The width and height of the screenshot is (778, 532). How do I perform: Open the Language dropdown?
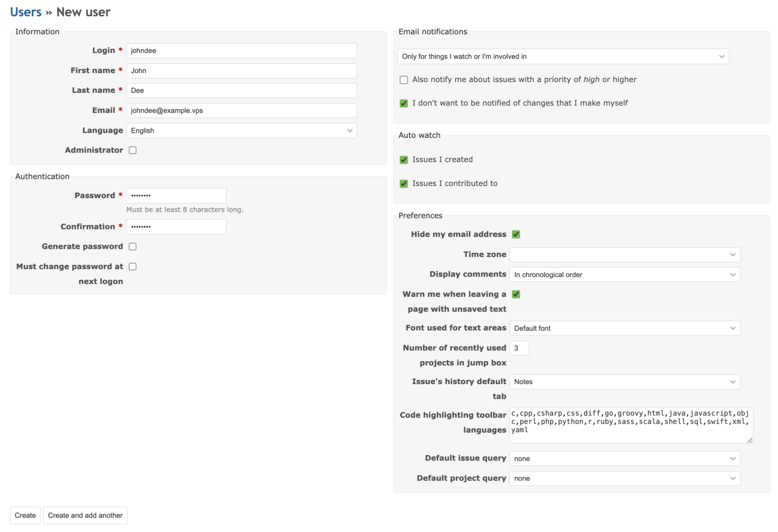(x=241, y=130)
